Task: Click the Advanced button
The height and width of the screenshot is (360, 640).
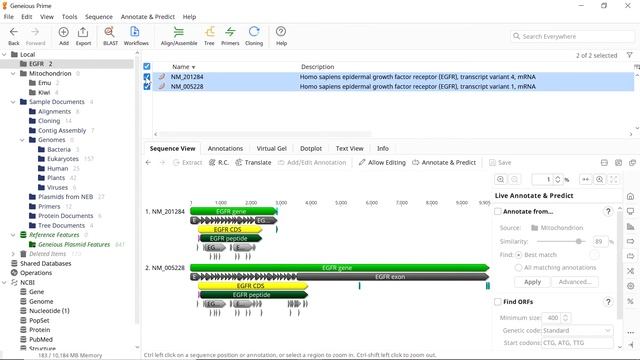Action: [x=575, y=282]
